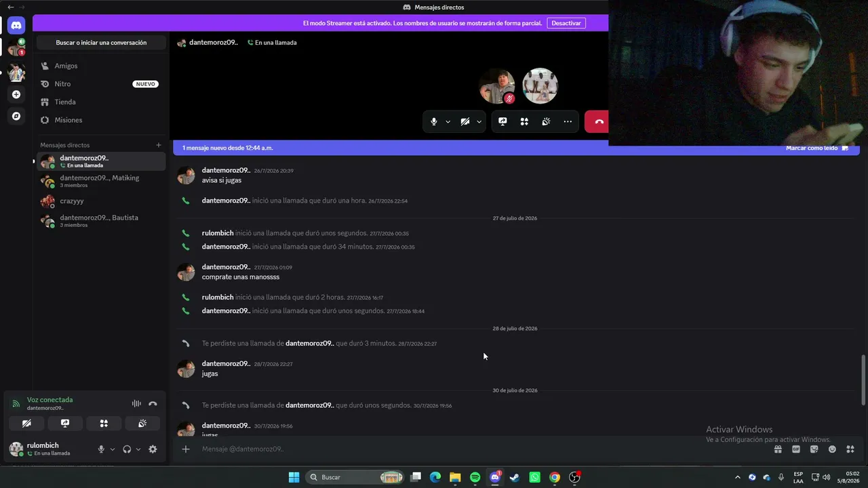The height and width of the screenshot is (488, 868).
Task: Open Amigos friends list
Action: coord(101,66)
